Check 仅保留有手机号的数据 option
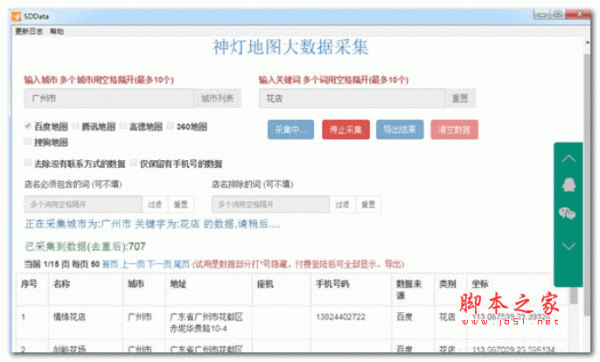Image resolution: width=600 pixels, height=362 pixels. click(133, 163)
